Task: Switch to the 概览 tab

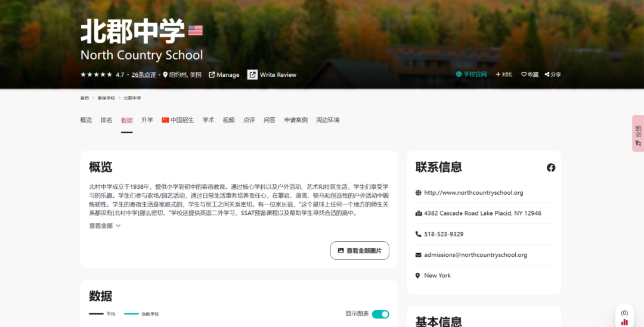Action: tap(86, 120)
